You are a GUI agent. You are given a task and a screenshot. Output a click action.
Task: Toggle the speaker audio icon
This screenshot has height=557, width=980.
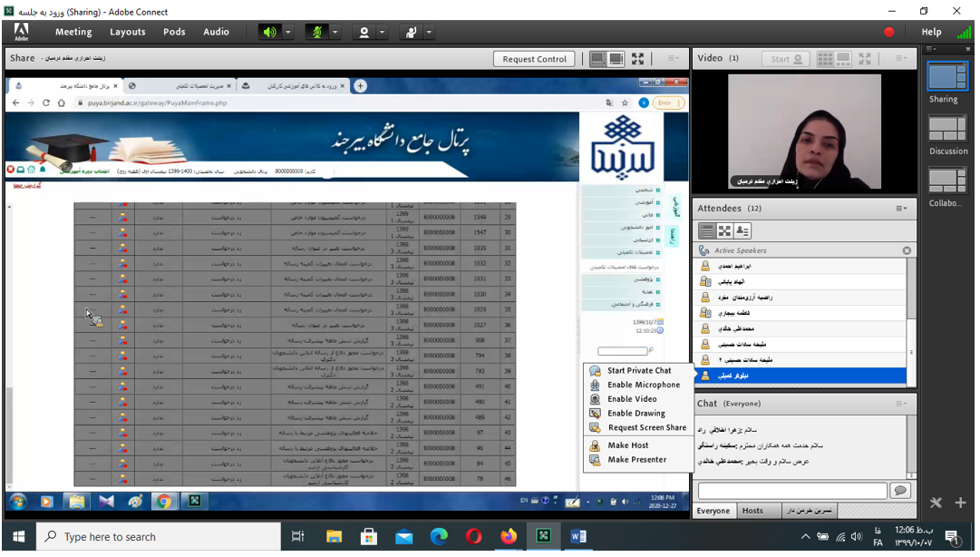tap(270, 32)
